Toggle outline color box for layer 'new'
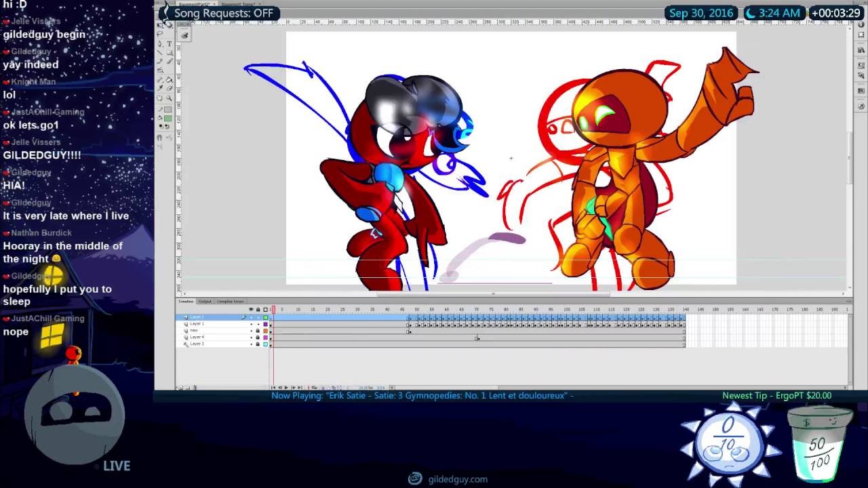Screen dimensions: 868x488 point(265,331)
